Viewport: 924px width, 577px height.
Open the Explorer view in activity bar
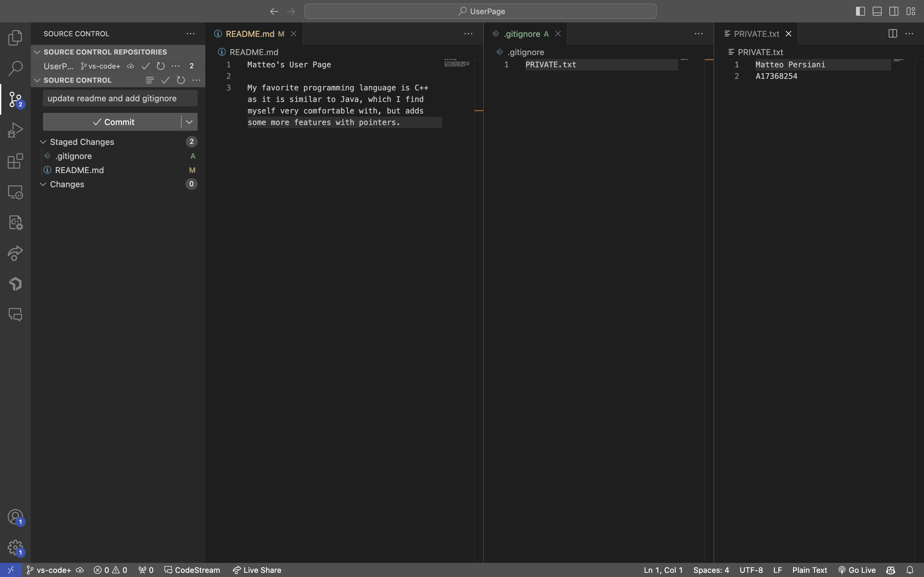coord(15,38)
